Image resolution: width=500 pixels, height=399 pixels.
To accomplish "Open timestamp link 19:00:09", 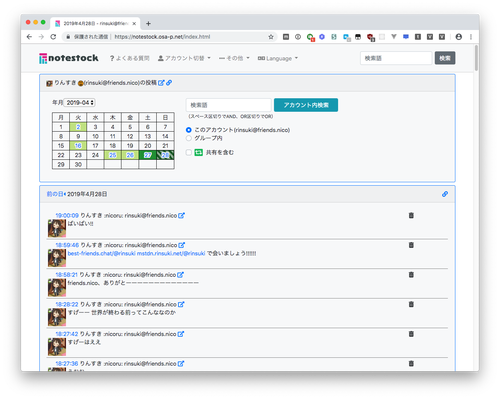I will (67, 216).
